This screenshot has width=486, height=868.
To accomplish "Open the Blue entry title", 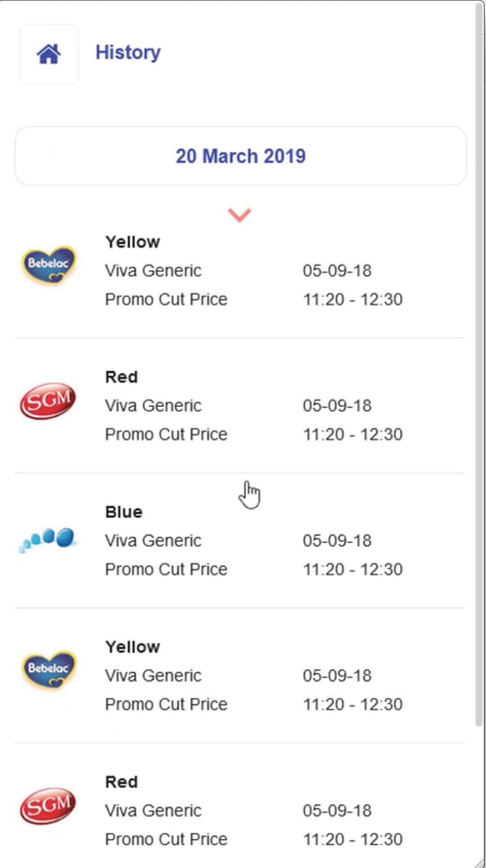I will point(124,512).
